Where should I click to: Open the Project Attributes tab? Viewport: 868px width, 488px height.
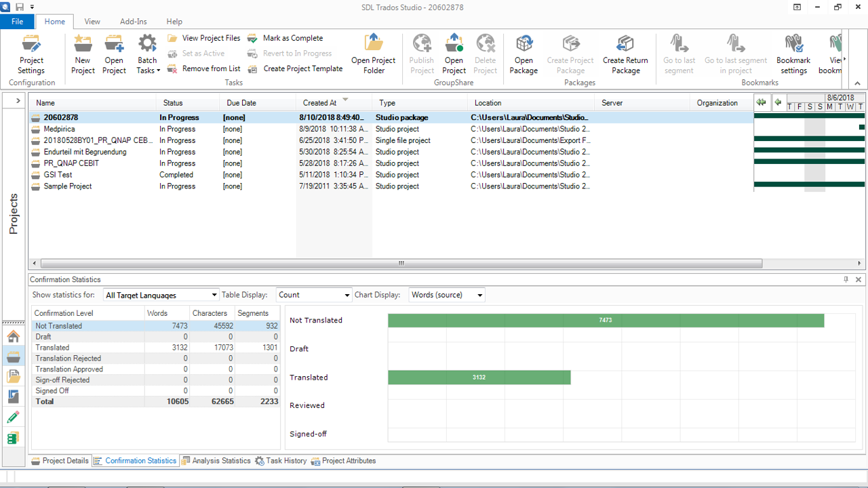click(343, 461)
